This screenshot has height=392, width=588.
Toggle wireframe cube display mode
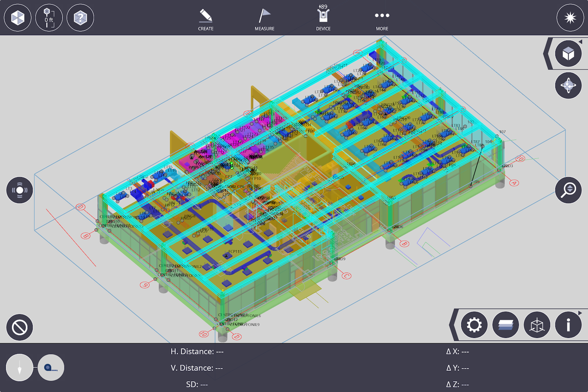tap(537, 325)
